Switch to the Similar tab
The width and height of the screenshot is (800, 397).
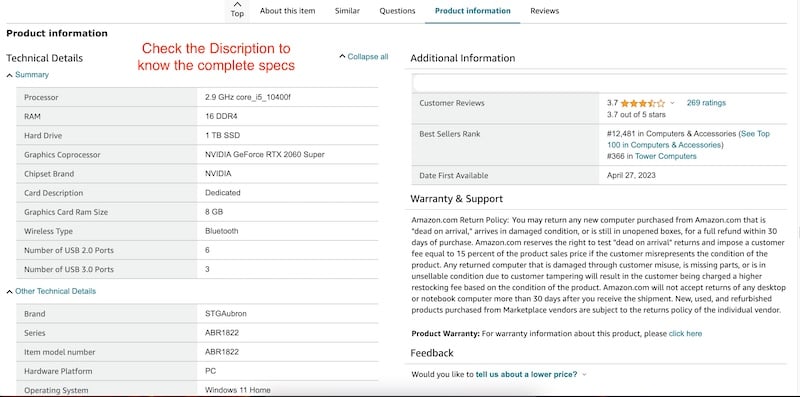coord(347,11)
